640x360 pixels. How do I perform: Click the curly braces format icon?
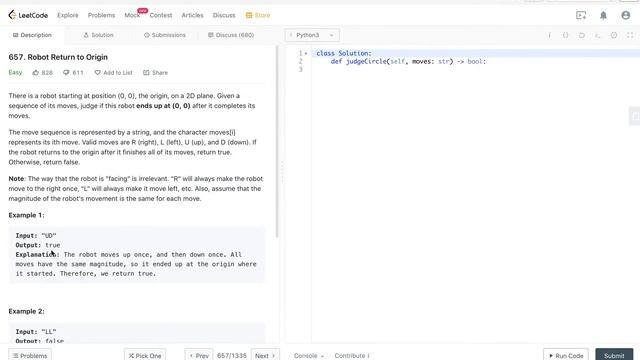point(565,36)
